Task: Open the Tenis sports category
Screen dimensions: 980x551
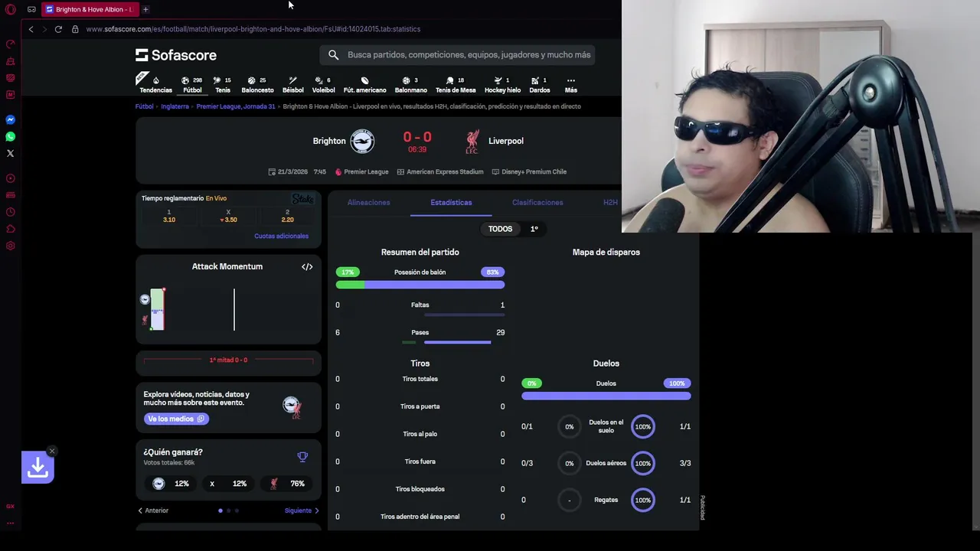Action: [223, 84]
